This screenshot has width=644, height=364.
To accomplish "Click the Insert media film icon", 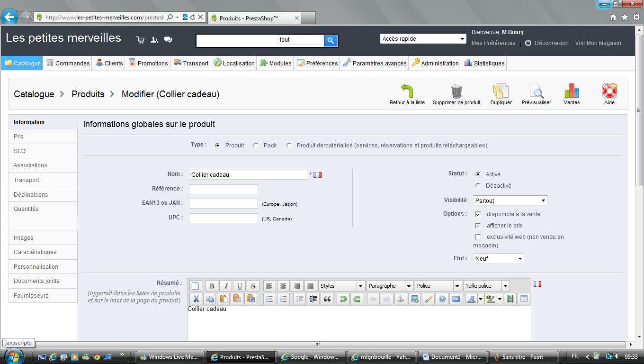I will pyautogui.click(x=510, y=299).
